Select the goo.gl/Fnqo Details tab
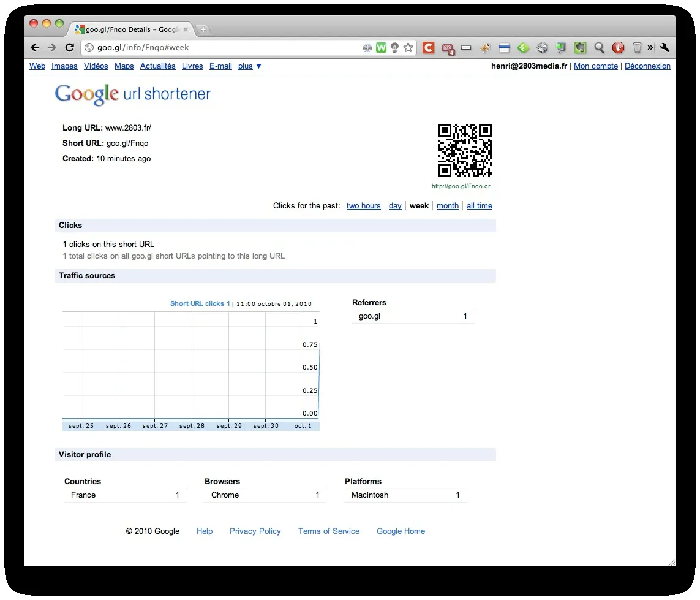The height and width of the screenshot is (600, 700). pos(132,29)
